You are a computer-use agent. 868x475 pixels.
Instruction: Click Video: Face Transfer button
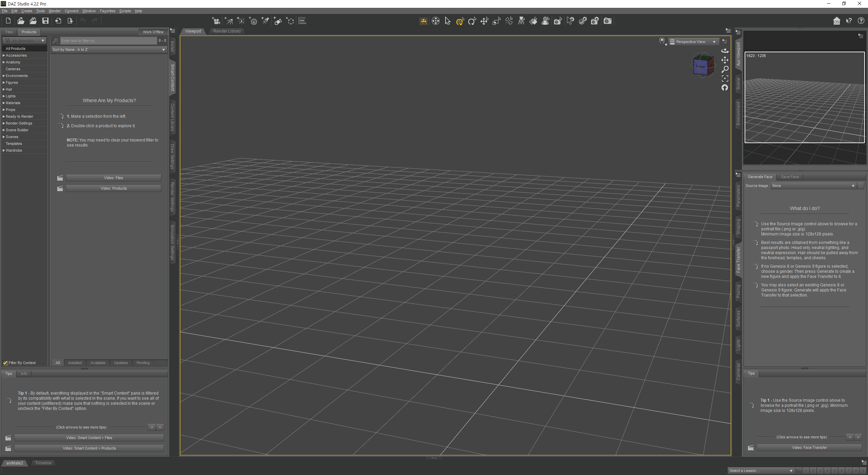tap(809, 448)
